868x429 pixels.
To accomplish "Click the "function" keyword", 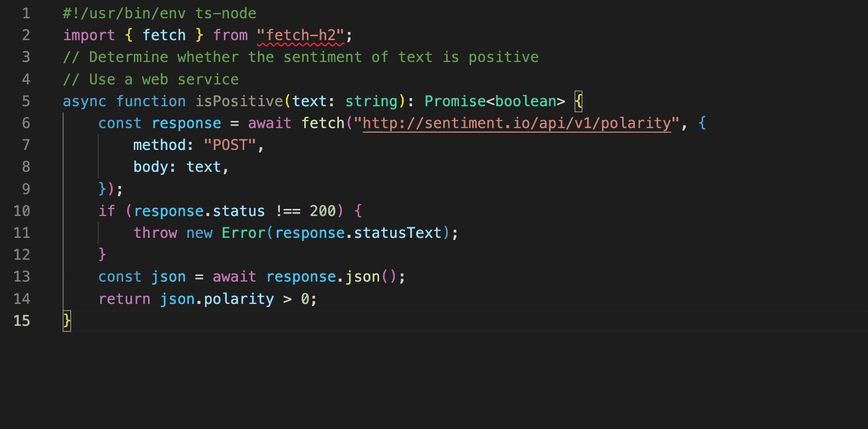I will pos(151,101).
